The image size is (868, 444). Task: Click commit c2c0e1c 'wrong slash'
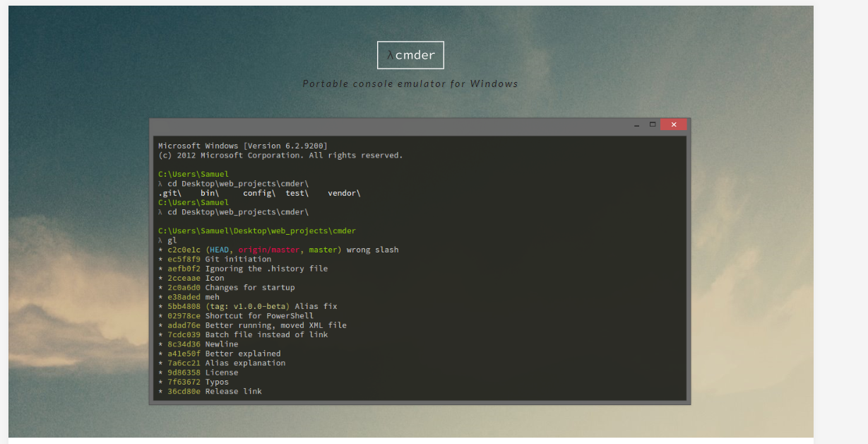[278, 250]
